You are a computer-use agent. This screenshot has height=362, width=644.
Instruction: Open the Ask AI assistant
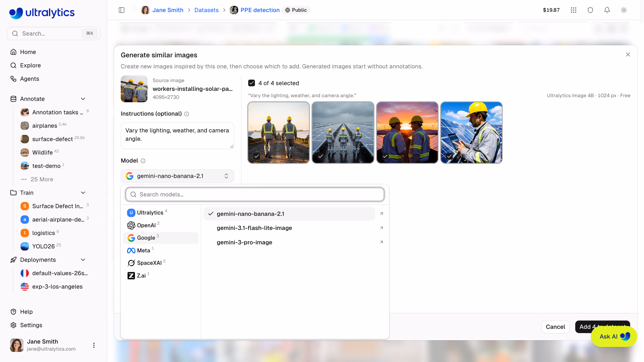[614, 337]
